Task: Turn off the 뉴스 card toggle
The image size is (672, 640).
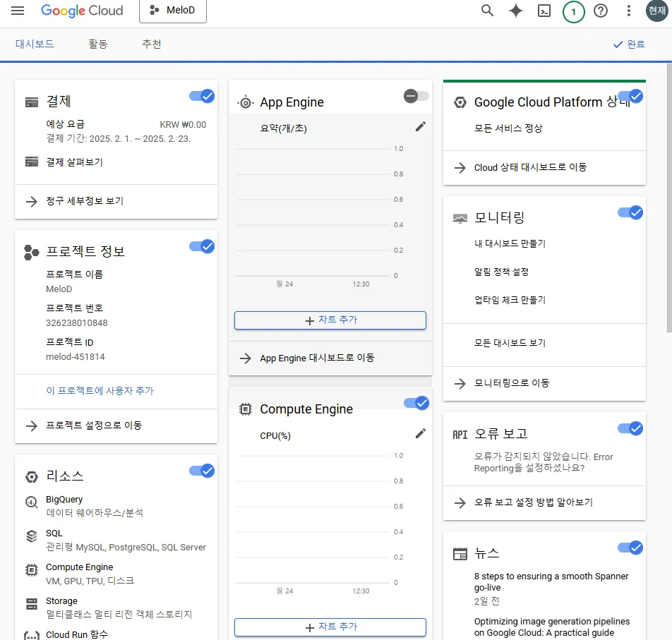Action: tap(630, 548)
